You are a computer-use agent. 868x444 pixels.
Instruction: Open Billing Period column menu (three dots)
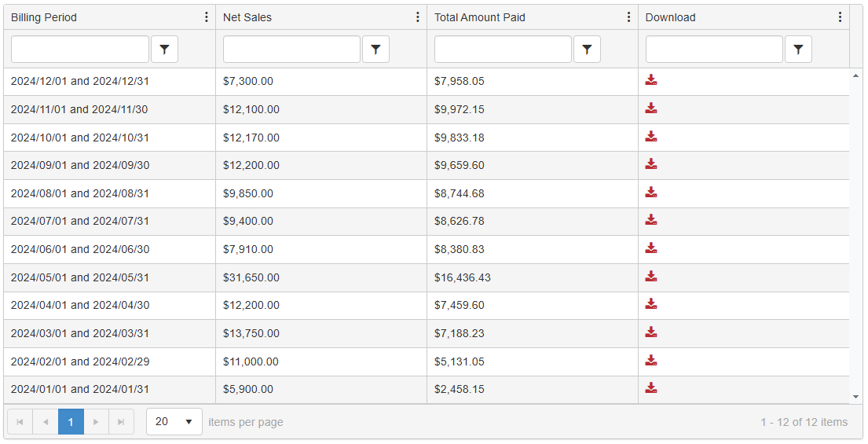[207, 17]
